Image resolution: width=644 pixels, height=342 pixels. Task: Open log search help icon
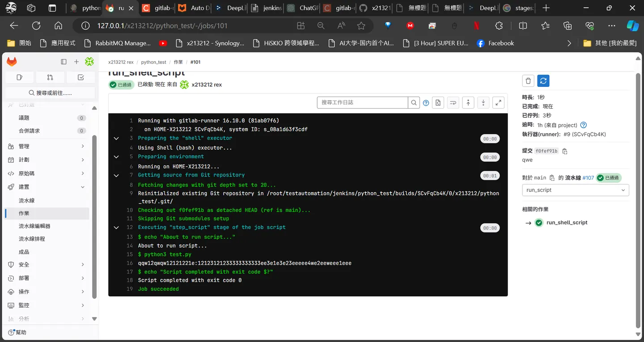coord(426,103)
